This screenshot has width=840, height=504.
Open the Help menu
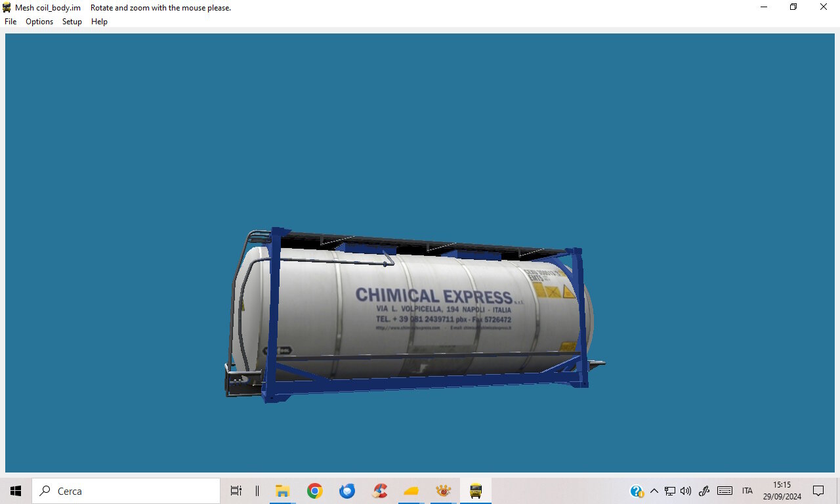[99, 22]
